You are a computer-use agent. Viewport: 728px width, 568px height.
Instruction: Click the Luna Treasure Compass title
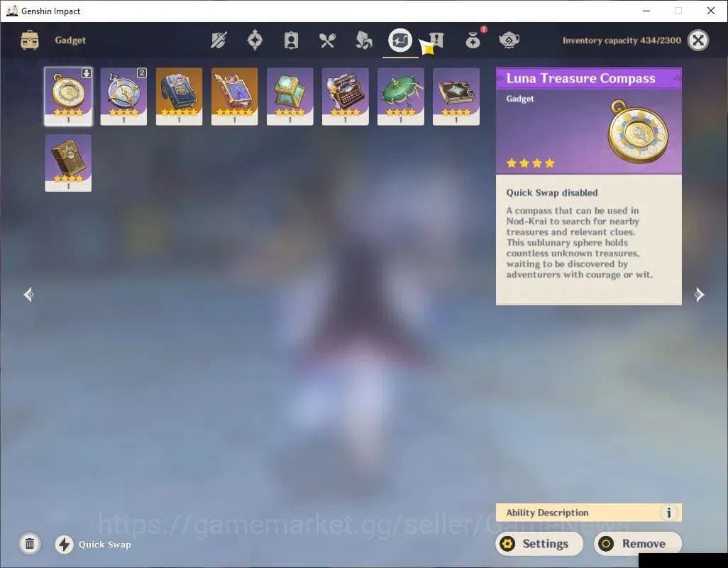coord(580,78)
